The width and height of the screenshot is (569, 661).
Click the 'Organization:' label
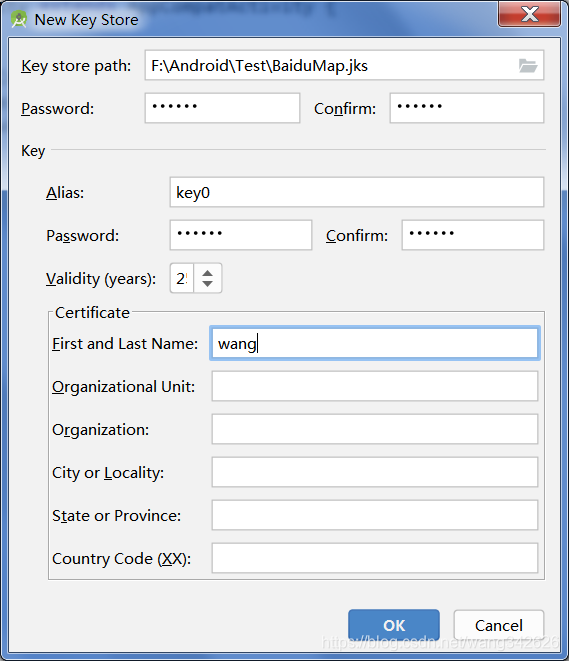pyautogui.click(x=100, y=430)
